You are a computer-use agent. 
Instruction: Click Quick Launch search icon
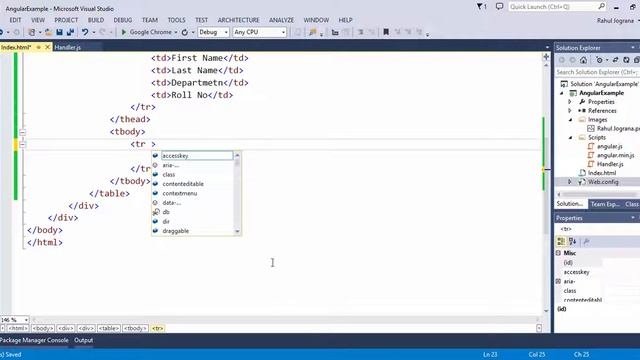601,6
